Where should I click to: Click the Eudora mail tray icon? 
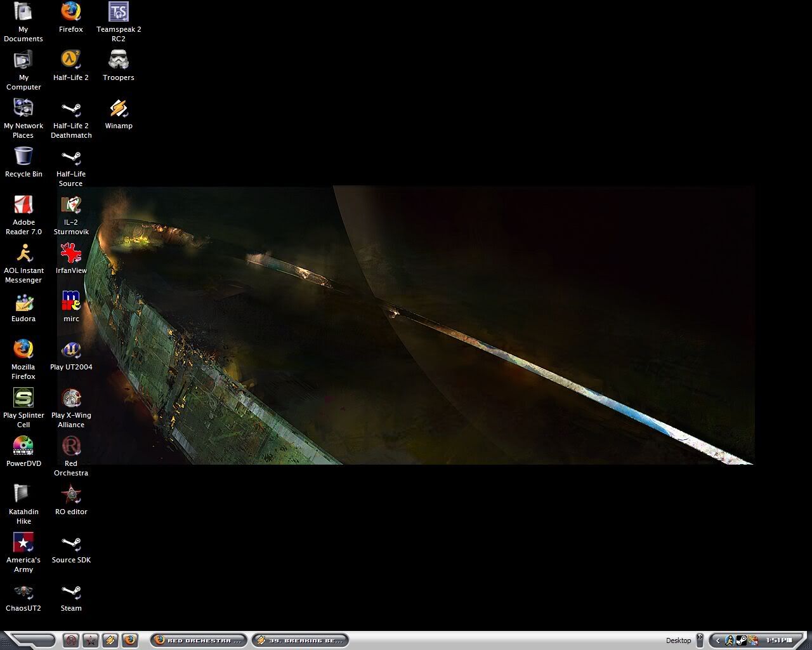coord(752,640)
